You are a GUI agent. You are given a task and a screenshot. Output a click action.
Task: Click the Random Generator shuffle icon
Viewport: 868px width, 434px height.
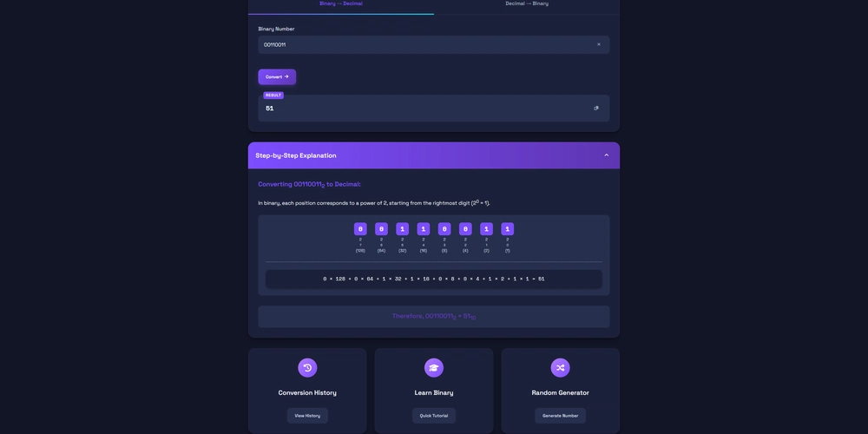point(560,367)
